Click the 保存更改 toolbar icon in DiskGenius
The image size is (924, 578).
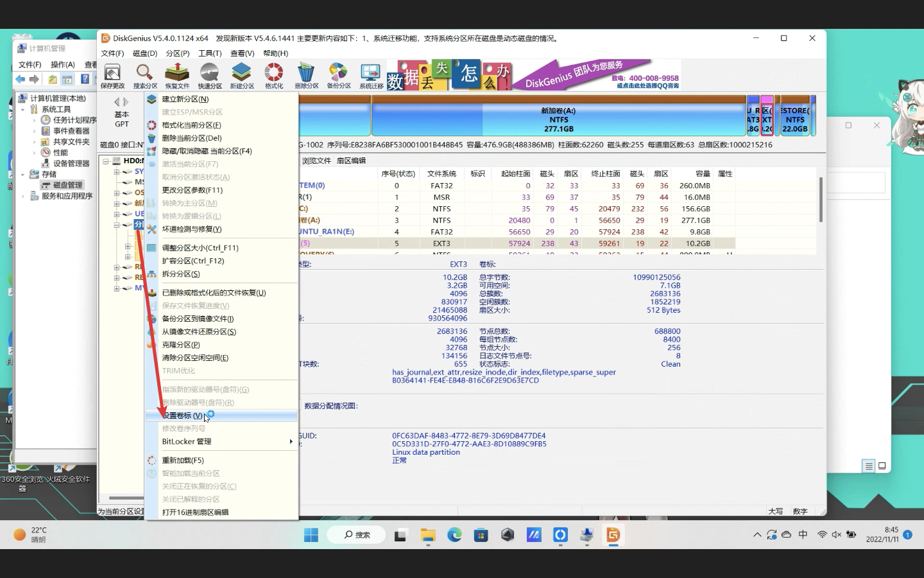point(112,76)
